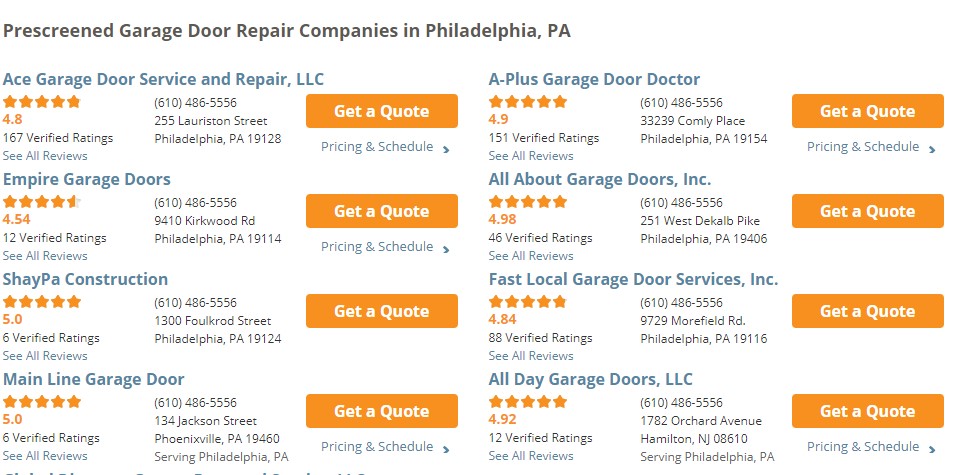The height and width of the screenshot is (475, 957).
Task: Open the All Day Garage Doors, LLC listing
Action: [590, 380]
